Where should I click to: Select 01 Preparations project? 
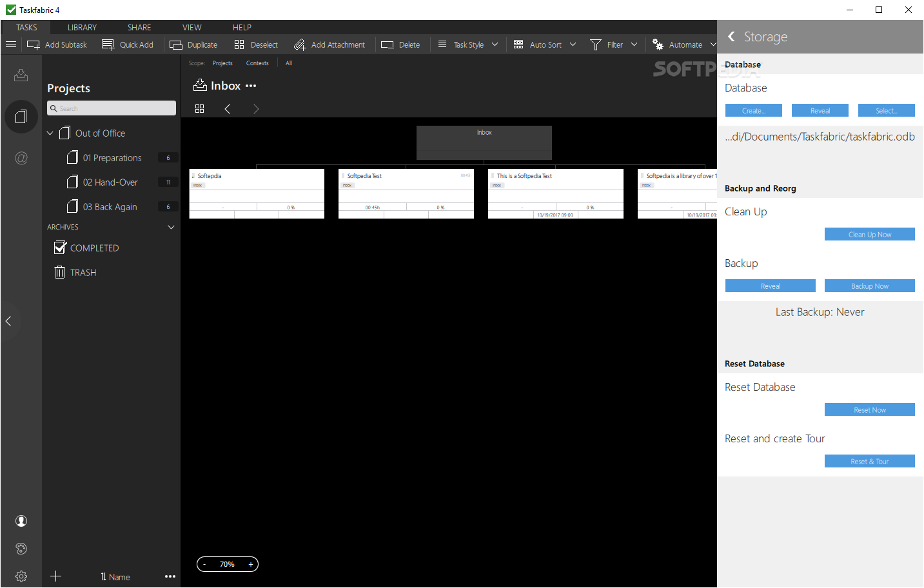[112, 158]
